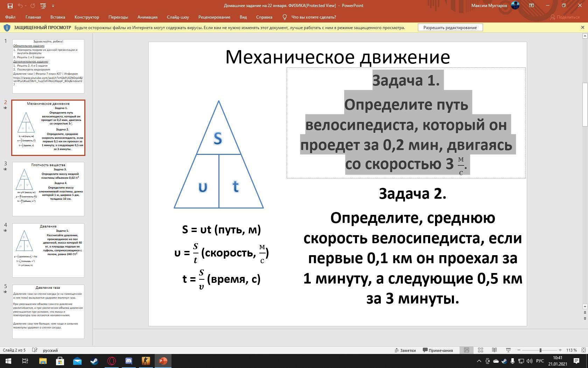Go to next slide with double-down arrow
The height and width of the screenshot is (368, 588).
(x=584, y=318)
